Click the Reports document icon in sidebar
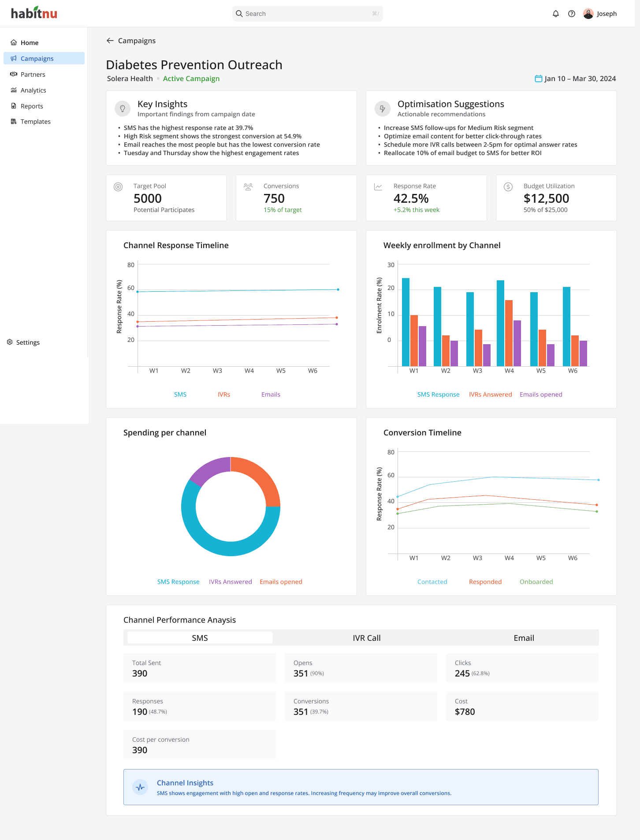 coord(14,106)
